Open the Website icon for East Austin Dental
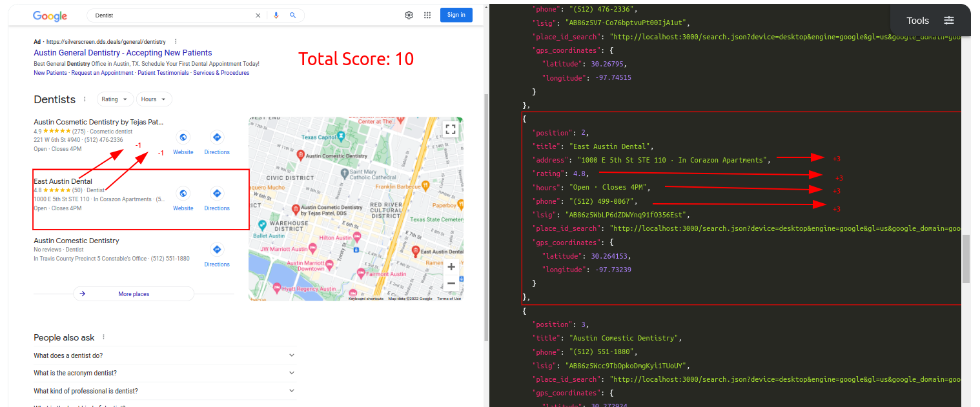980x407 pixels. [x=183, y=194]
